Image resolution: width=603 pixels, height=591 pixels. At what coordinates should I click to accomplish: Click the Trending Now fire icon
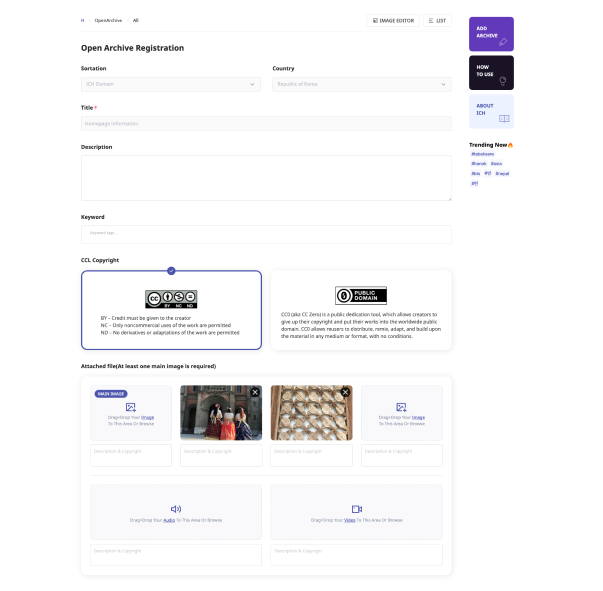point(511,145)
